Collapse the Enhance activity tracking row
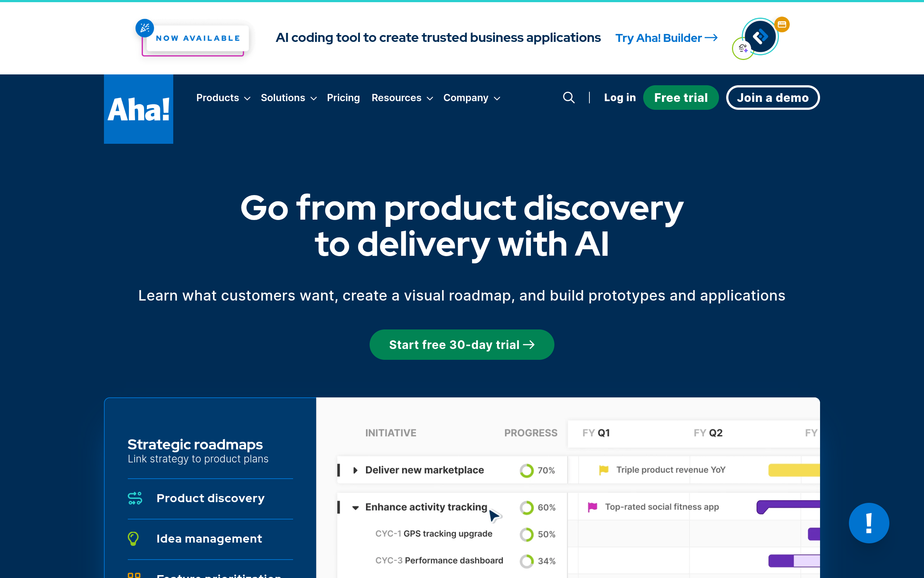Screen dimensions: 924x578 pos(356,508)
